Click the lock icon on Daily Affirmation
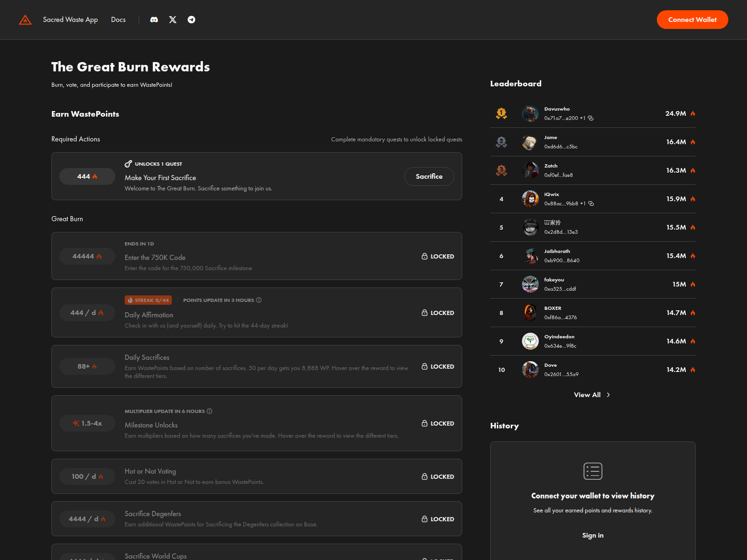The height and width of the screenshot is (560, 747). click(x=424, y=313)
